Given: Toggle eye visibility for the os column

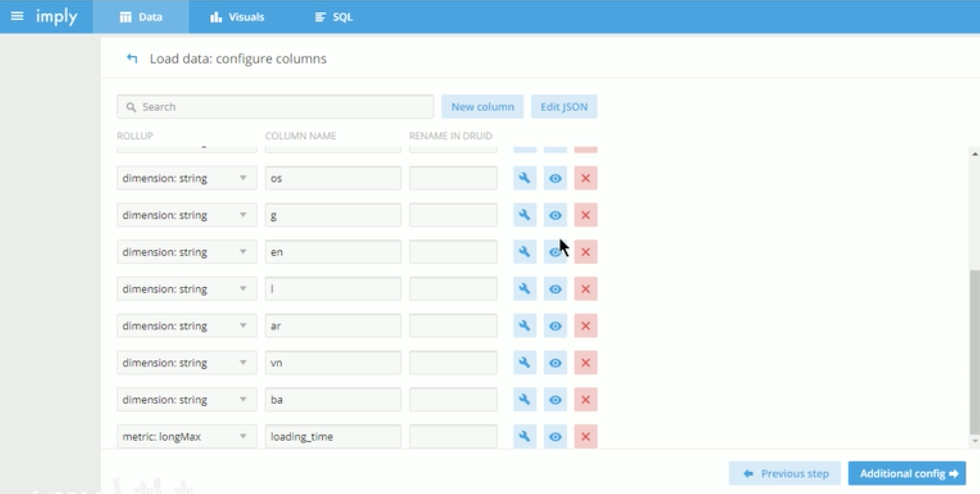Looking at the screenshot, I should [555, 178].
